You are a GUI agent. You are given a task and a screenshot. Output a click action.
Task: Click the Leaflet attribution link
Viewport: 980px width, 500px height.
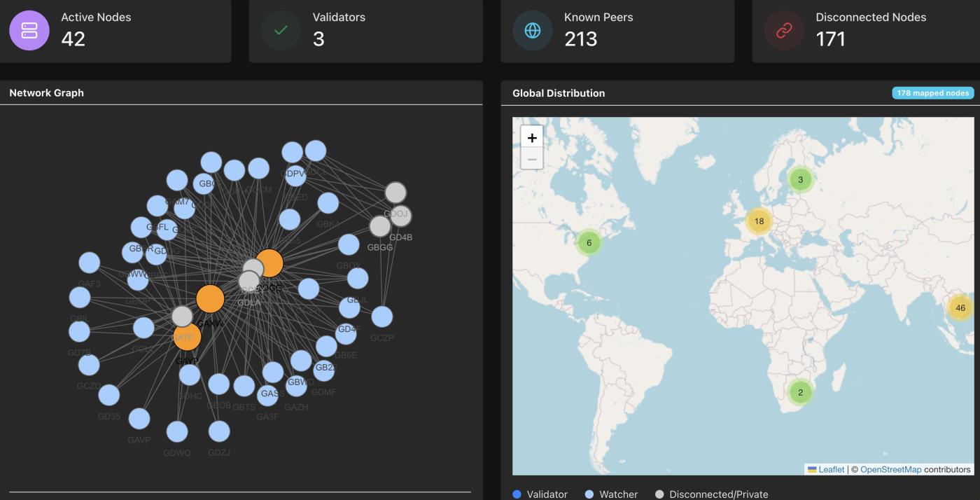point(832,469)
